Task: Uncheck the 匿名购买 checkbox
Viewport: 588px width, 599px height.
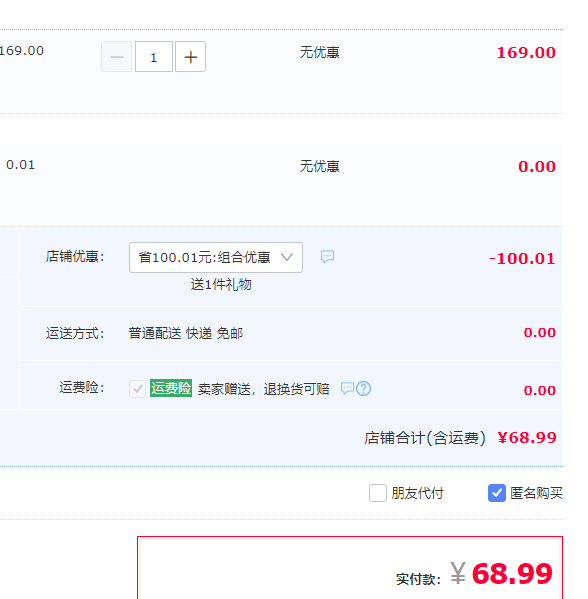Action: pos(497,493)
